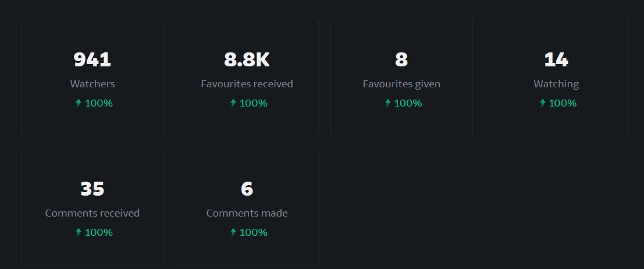Click the number 6 comments made
This screenshot has height=269, width=644.
(247, 189)
